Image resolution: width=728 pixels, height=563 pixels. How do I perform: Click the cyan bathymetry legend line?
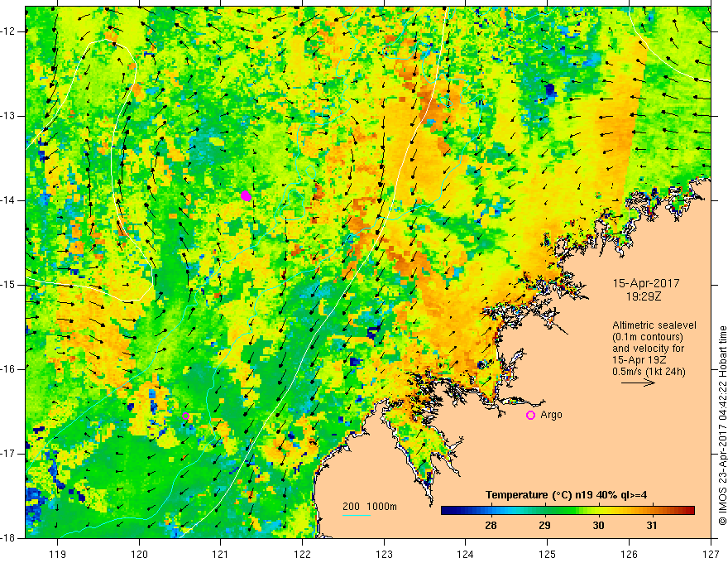point(357,515)
